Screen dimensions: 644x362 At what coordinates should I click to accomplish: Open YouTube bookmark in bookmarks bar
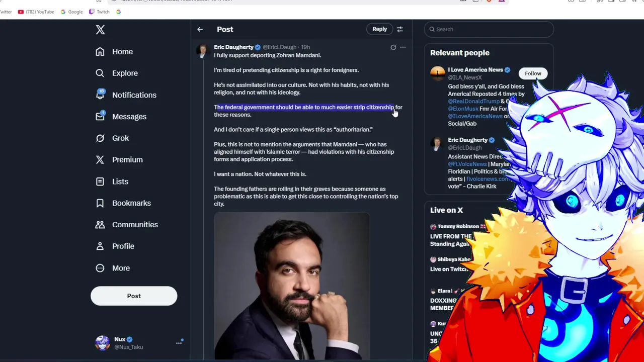point(36,12)
